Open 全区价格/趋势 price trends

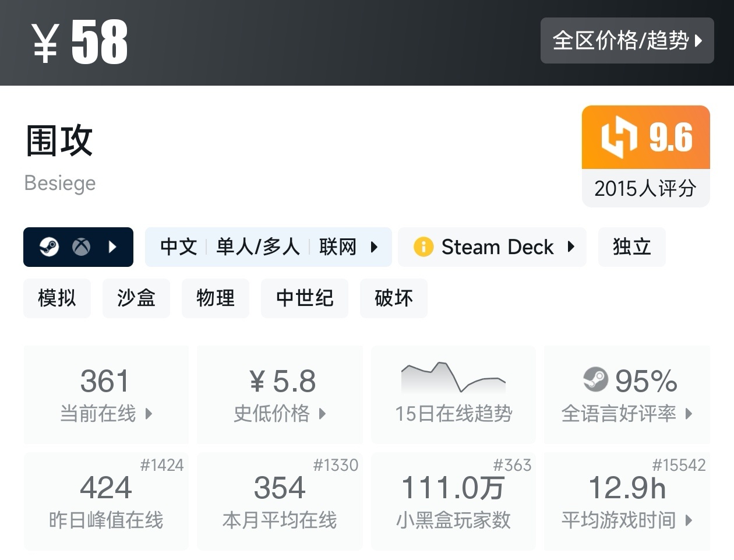[x=627, y=41]
